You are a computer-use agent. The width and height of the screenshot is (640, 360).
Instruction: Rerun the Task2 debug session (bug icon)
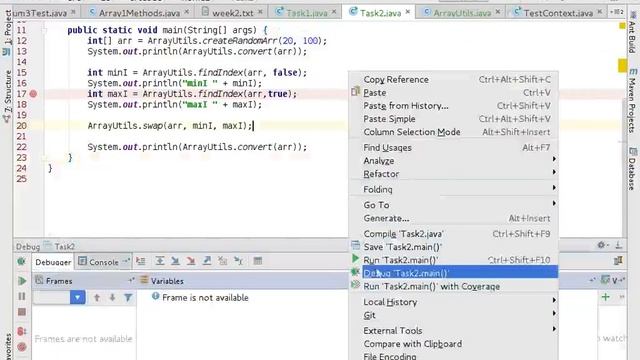(x=22, y=261)
